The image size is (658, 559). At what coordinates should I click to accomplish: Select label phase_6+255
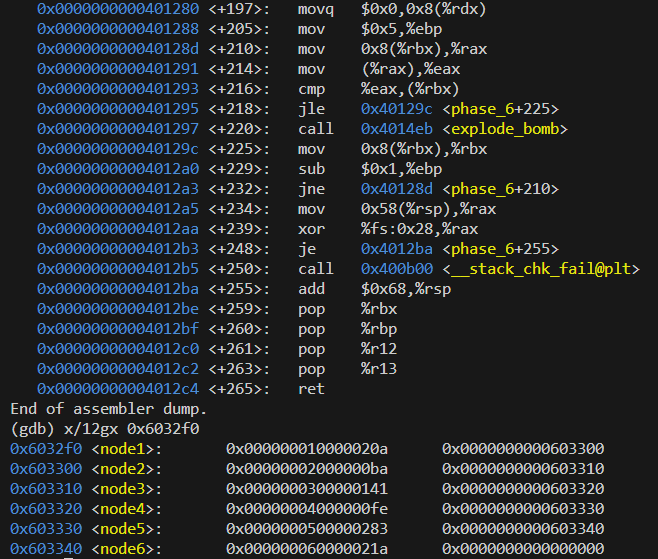click(x=501, y=249)
